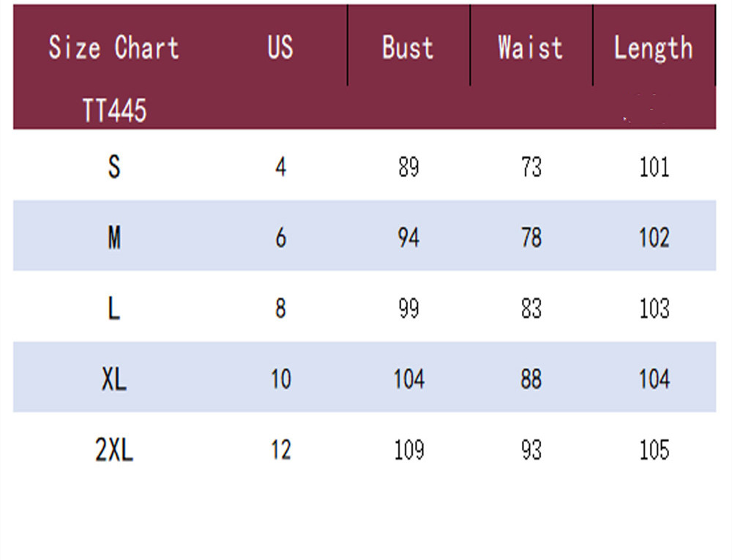This screenshot has height=560, width=732.
Task: Select US size 12 in 2XL row
Action: point(281,450)
